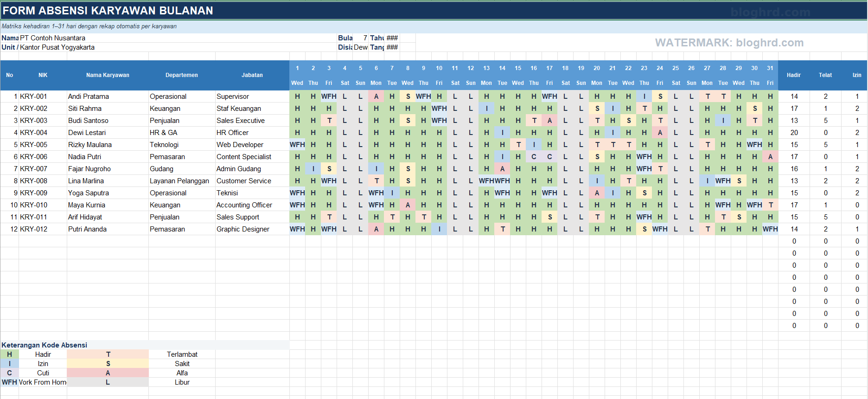868x399 pixels.
Task: Select the "Terlambat" legend label
Action: pyautogui.click(x=182, y=354)
